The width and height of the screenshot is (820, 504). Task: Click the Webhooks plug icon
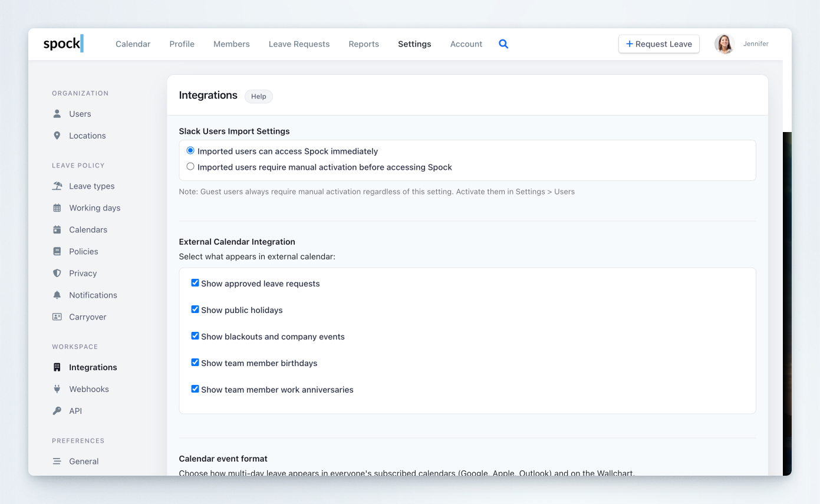(x=57, y=389)
